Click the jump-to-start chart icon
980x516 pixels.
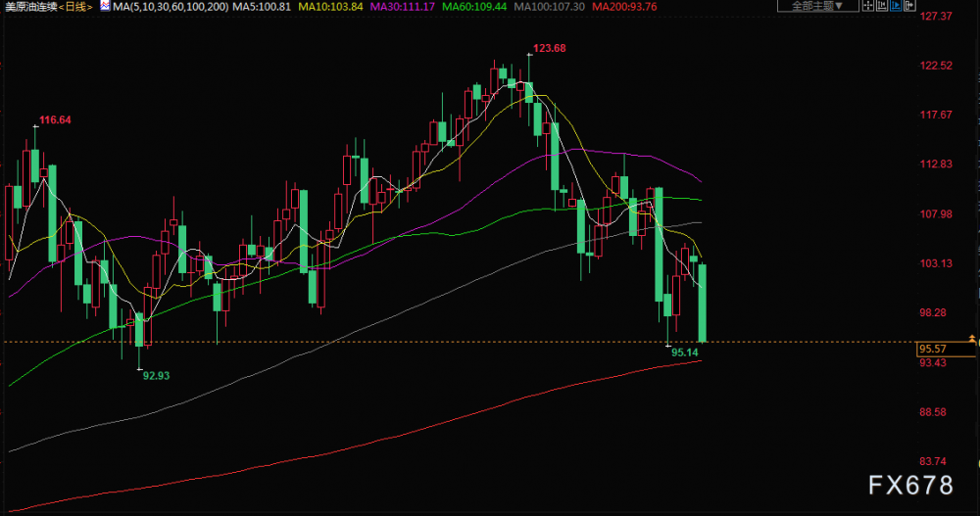point(882,6)
